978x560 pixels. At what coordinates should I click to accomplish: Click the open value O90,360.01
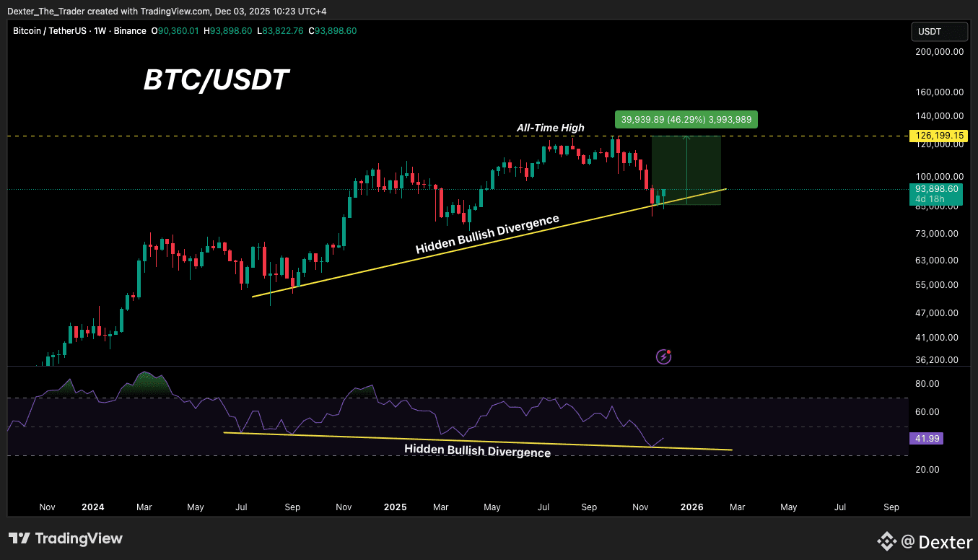click(x=175, y=31)
